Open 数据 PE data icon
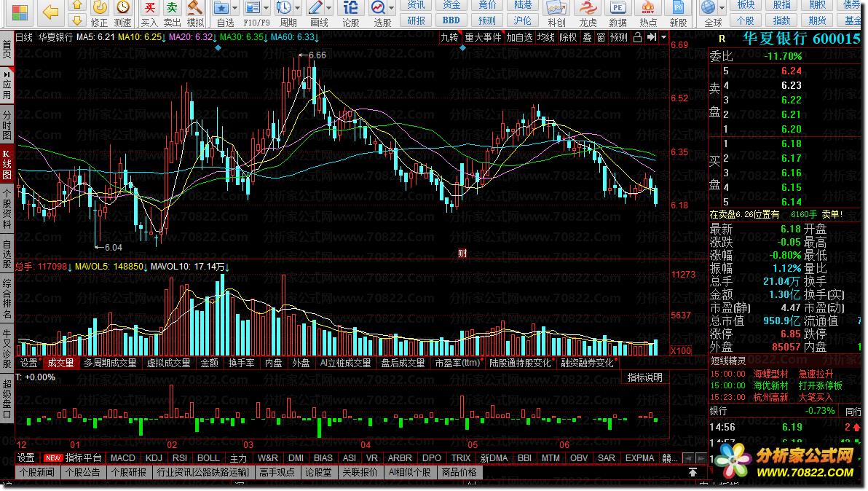Viewport: 868px width, 491px height. click(x=618, y=8)
